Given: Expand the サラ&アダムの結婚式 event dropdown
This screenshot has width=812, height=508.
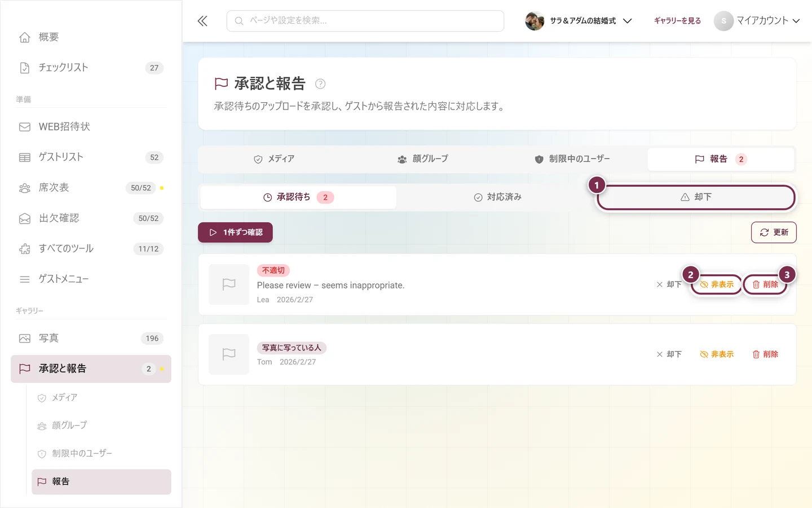Looking at the screenshot, I should (x=579, y=21).
